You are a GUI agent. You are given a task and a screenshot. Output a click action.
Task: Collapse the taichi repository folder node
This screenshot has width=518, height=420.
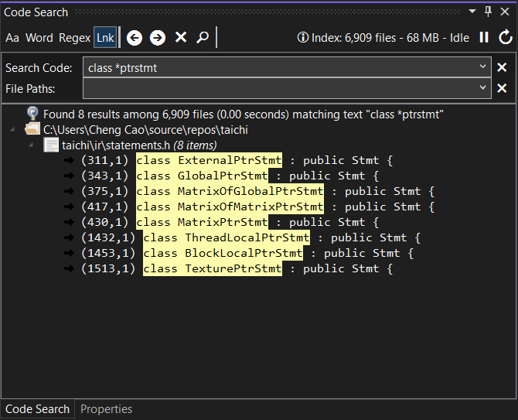(x=12, y=129)
